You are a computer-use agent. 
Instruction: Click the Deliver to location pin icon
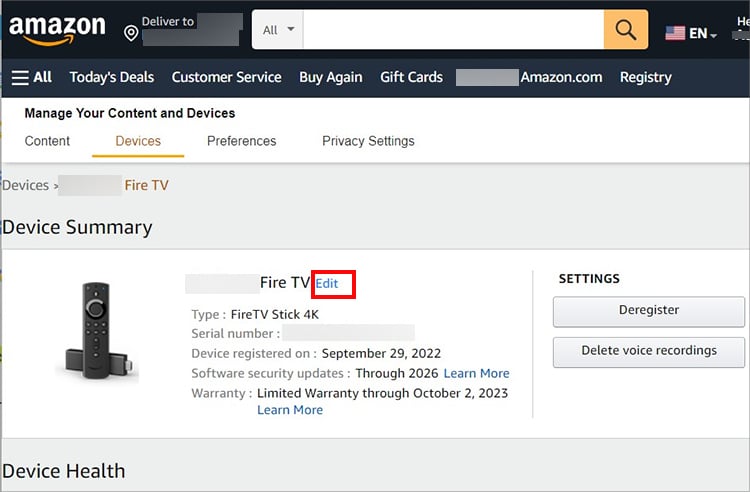[x=131, y=33]
